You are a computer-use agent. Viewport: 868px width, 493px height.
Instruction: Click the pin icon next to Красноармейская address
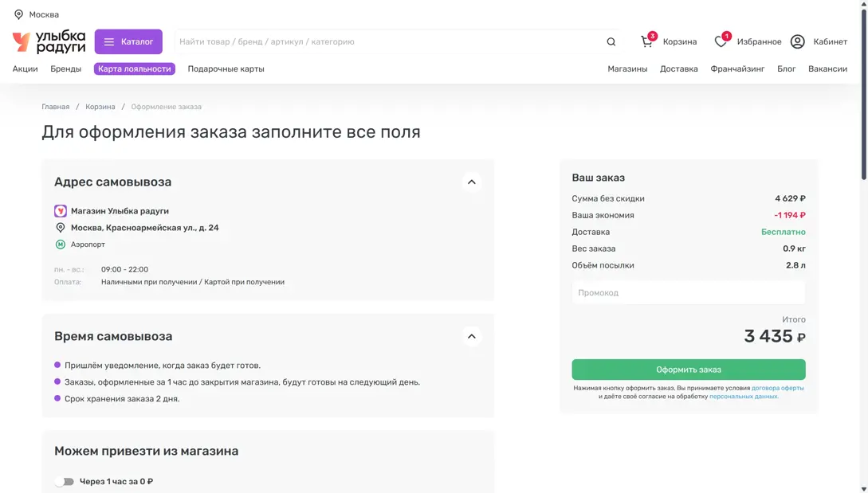tap(61, 228)
